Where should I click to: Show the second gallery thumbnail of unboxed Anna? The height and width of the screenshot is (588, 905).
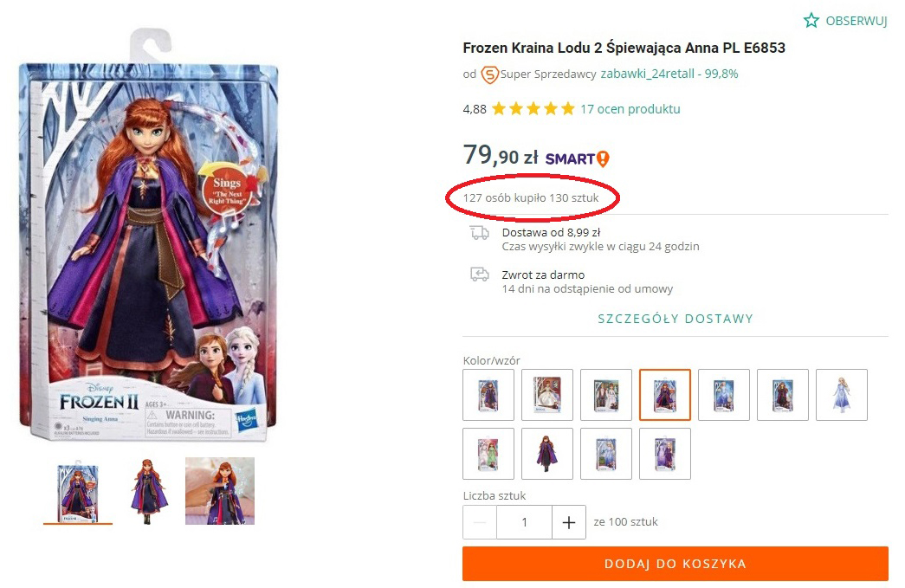(x=148, y=490)
